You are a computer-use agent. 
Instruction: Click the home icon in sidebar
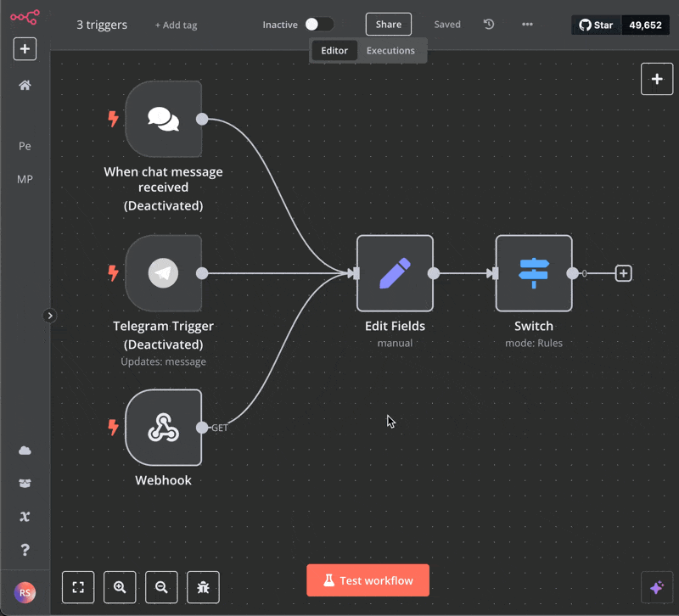[25, 85]
